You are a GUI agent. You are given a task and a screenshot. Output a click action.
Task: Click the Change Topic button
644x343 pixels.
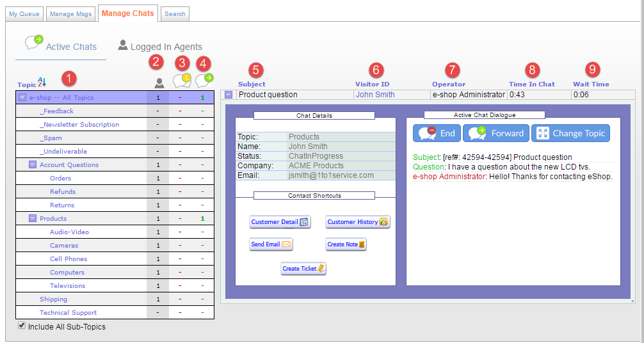pos(570,133)
